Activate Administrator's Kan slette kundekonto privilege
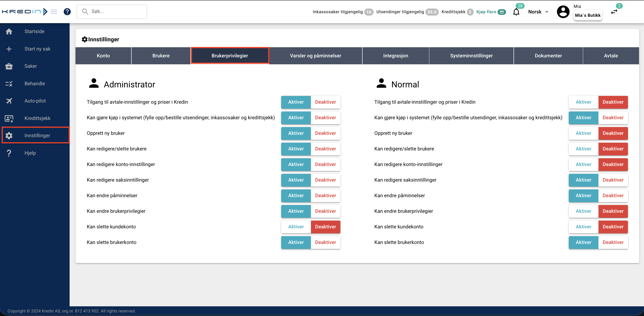 [x=296, y=227]
